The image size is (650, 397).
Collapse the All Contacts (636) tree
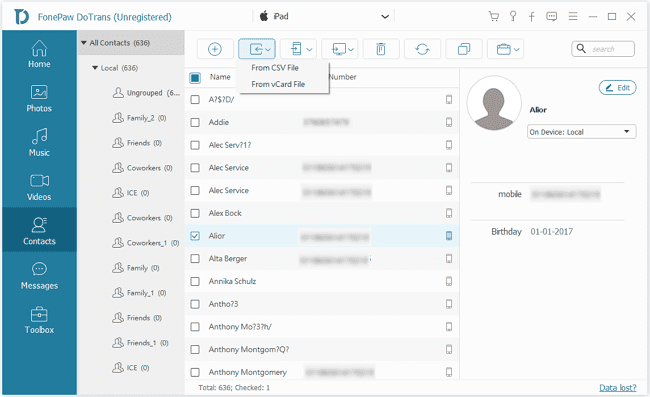[84, 43]
